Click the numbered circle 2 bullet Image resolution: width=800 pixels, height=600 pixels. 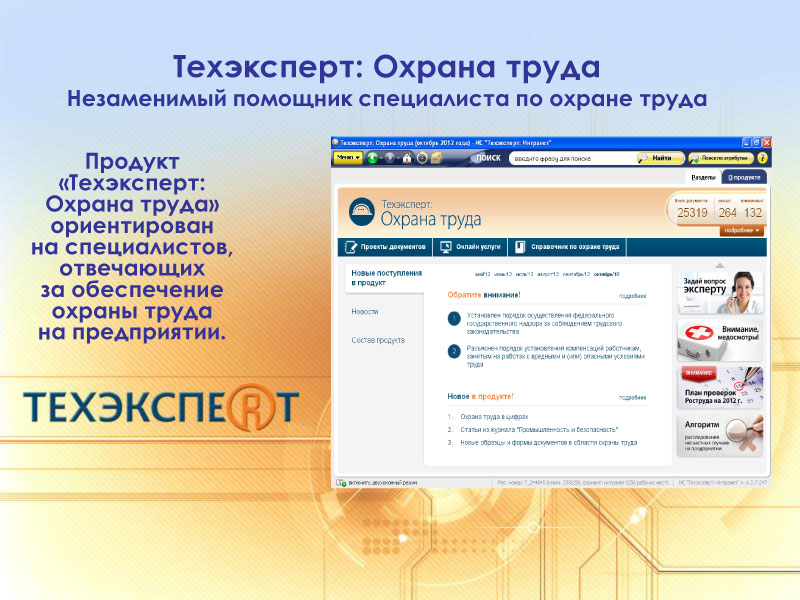coord(454,352)
